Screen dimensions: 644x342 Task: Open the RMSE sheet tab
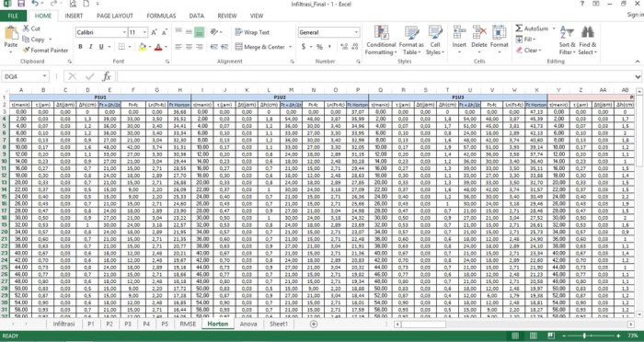pyautogui.click(x=188, y=324)
